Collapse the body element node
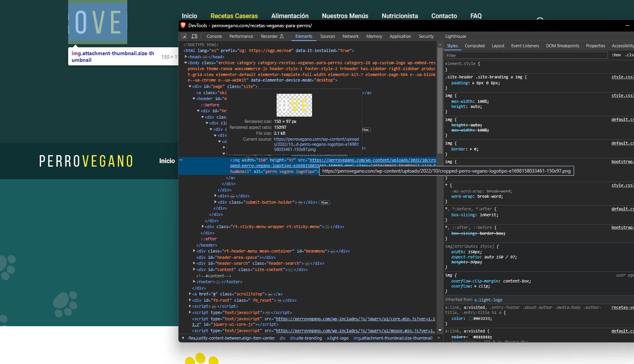The height and width of the screenshot is (364, 634). (186, 63)
